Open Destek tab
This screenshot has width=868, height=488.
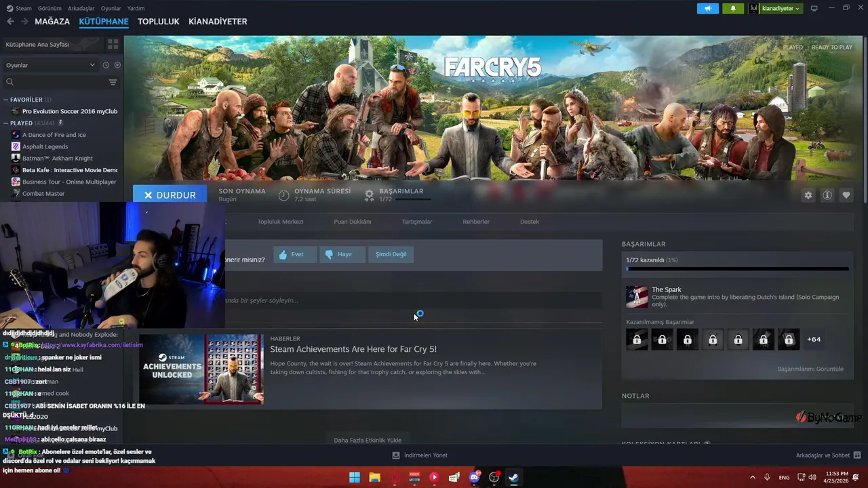click(530, 222)
